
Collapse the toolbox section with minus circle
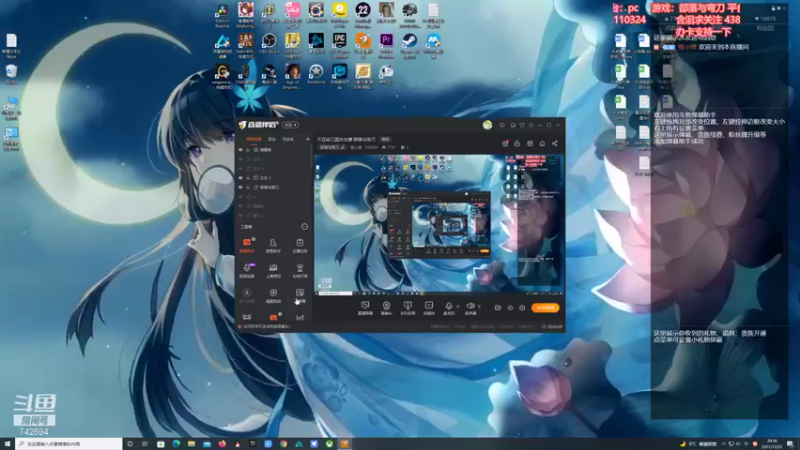pos(305,227)
